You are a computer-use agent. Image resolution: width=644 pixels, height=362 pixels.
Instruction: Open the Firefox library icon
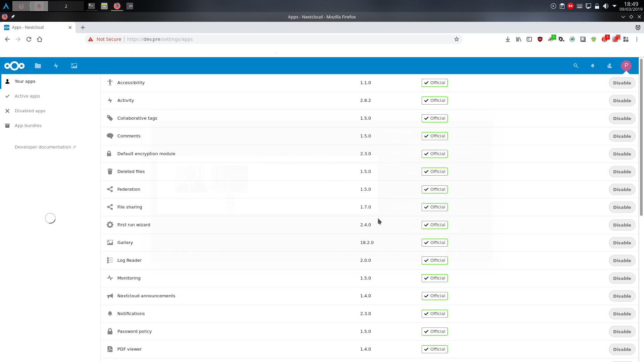[x=519, y=39]
